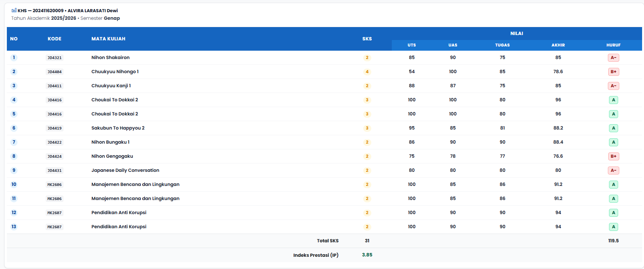Screen dimensions: 644x269
Task: Click the UTS sub-column header
Action: [x=412, y=45]
